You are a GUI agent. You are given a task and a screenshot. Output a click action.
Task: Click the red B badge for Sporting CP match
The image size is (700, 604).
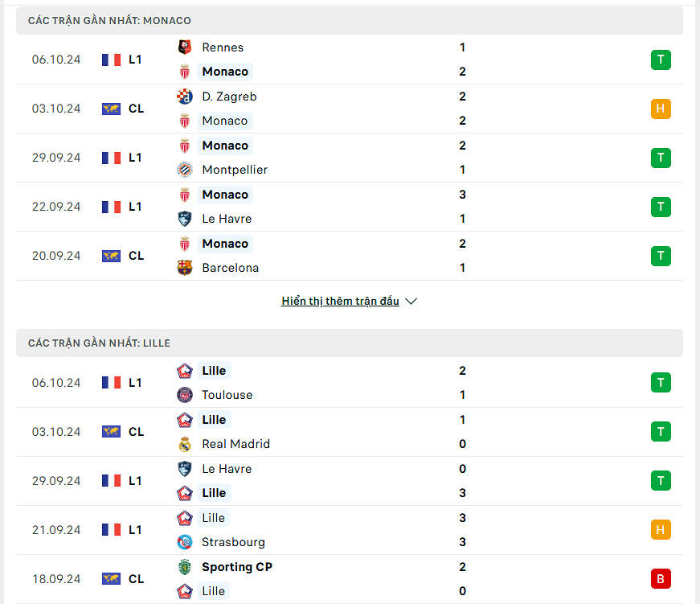click(x=661, y=579)
